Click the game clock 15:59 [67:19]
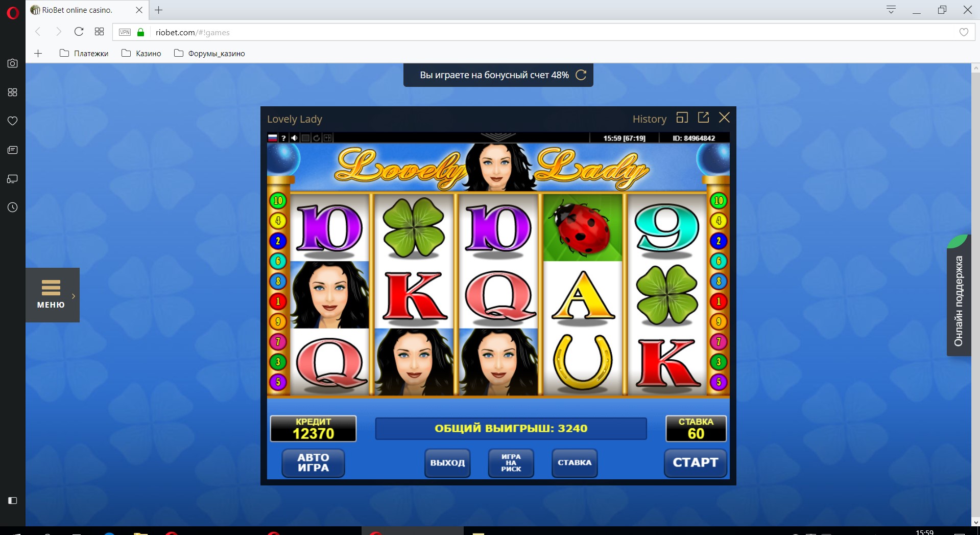 624,138
